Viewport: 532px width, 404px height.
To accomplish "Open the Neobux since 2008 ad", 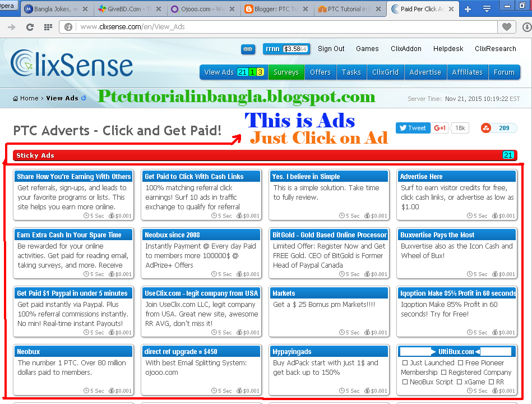I will pyautogui.click(x=201, y=254).
